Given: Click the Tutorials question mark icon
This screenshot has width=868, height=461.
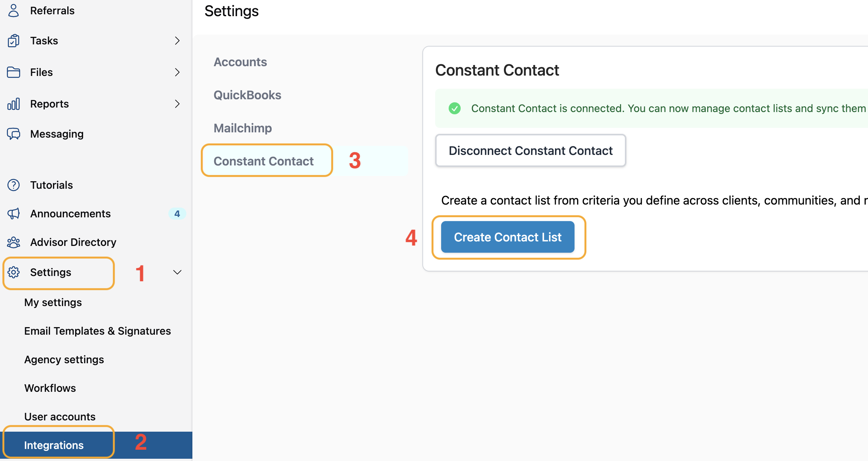Looking at the screenshot, I should 14,185.
